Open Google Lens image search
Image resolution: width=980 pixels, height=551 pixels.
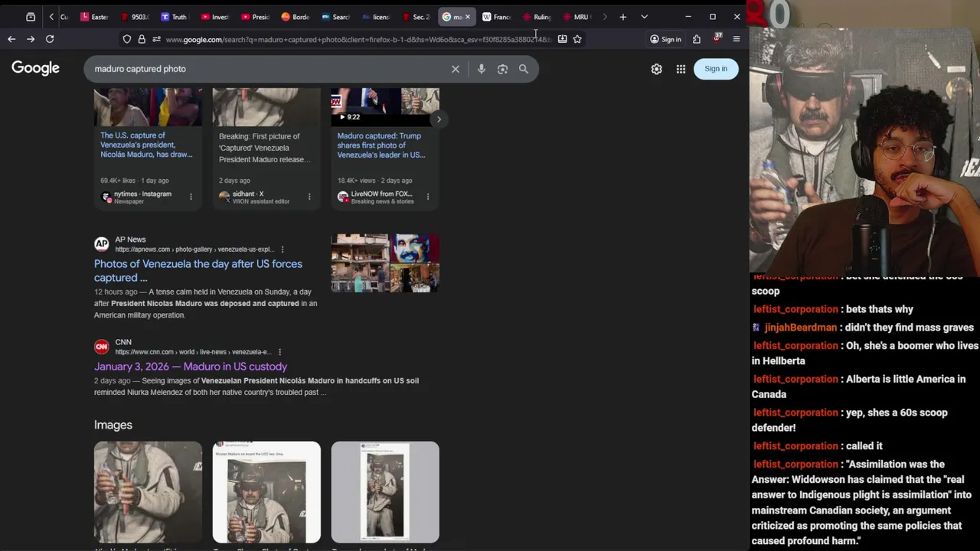pyautogui.click(x=502, y=69)
